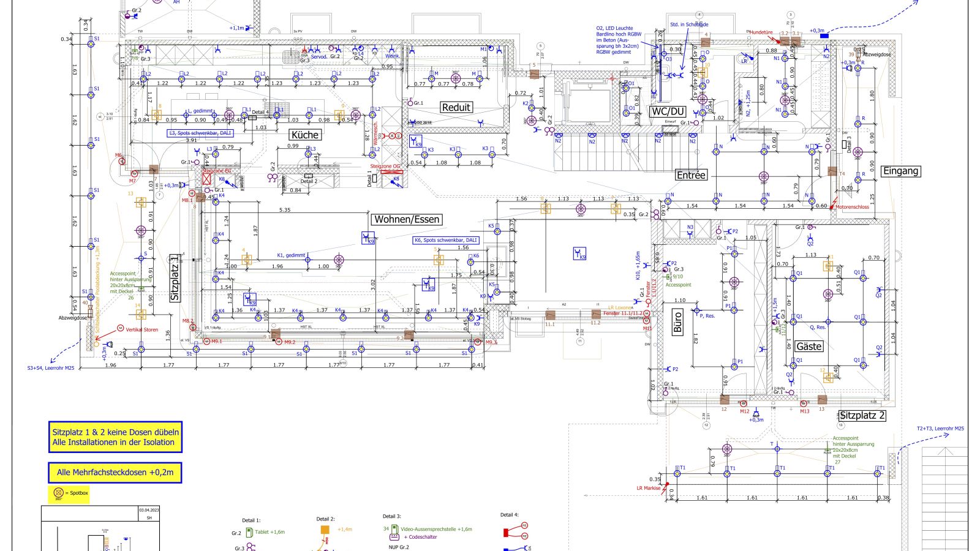Click the Entrée room label

(x=691, y=175)
